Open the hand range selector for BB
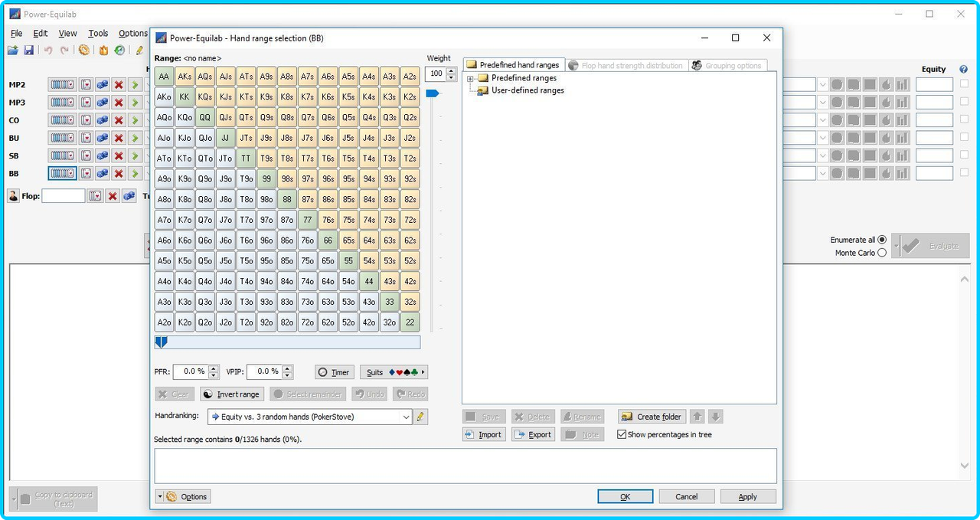This screenshot has width=980, height=520. click(62, 173)
